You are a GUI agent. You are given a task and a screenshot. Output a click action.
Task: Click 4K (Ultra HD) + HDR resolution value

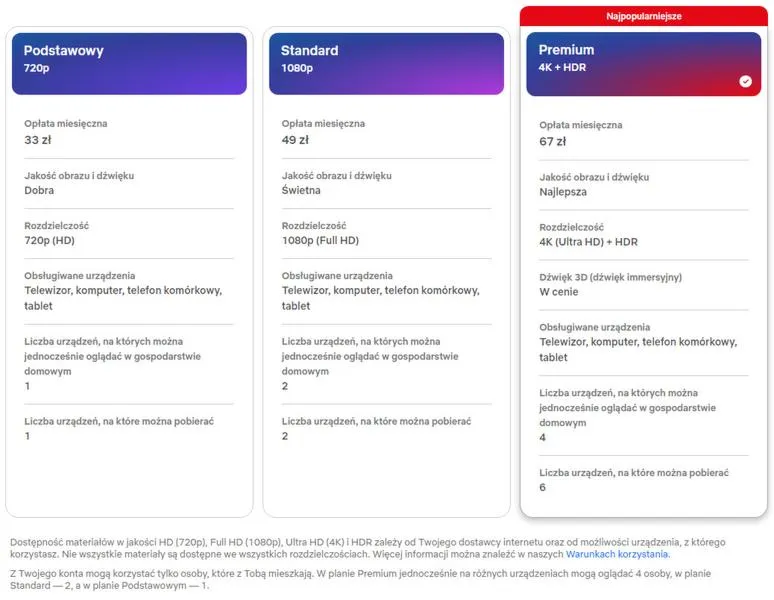point(588,242)
